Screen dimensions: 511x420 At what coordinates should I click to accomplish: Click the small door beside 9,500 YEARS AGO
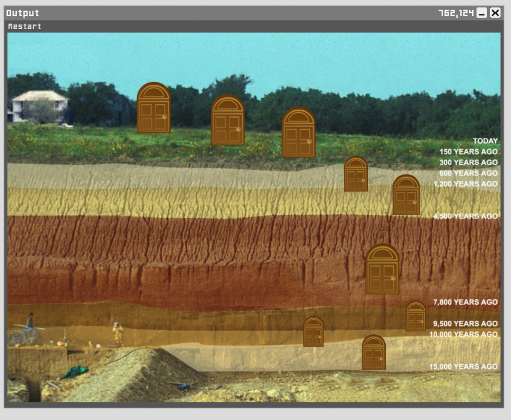416,316
